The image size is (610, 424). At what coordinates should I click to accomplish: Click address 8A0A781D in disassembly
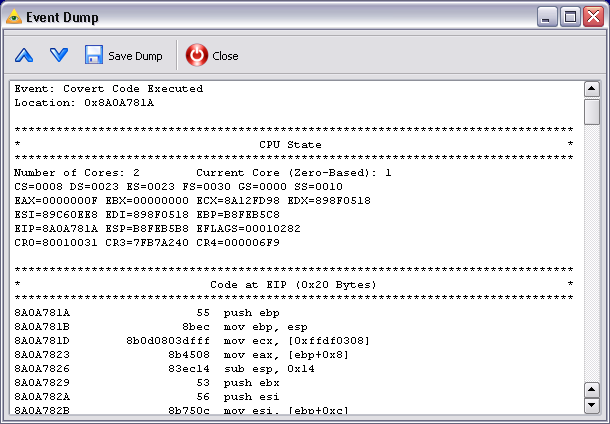[x=42, y=341]
